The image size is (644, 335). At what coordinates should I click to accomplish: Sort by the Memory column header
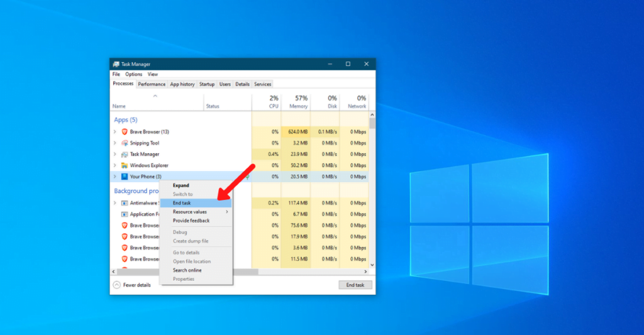296,102
